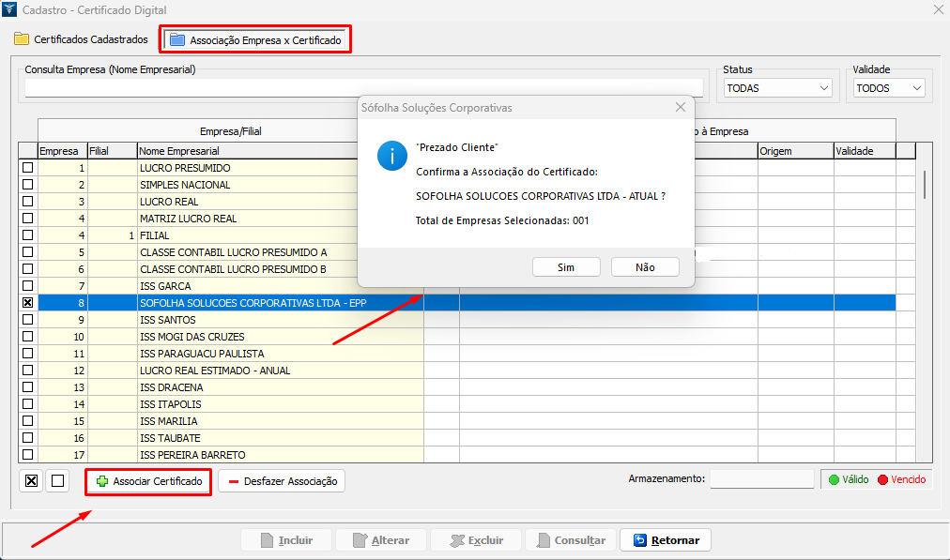950x560 pixels.
Task: Switch to Certificados Cadastrados tab
Action: (x=82, y=40)
